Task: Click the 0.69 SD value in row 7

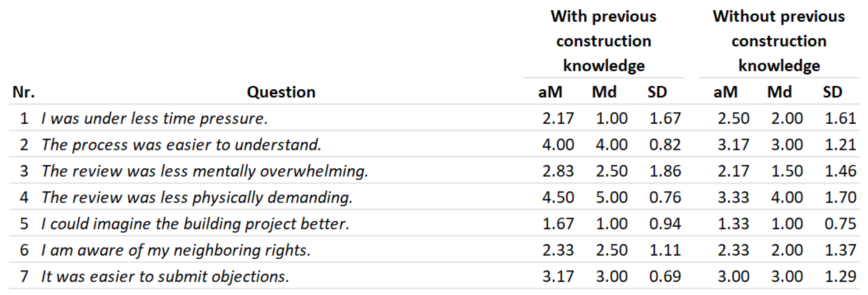Action: [x=665, y=276]
